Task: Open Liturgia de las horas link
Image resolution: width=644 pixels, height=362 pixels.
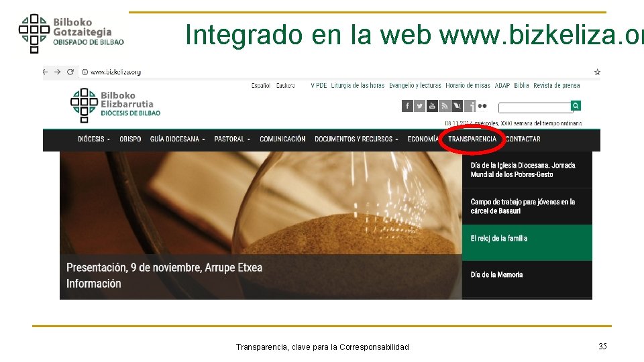Action: pos(358,85)
